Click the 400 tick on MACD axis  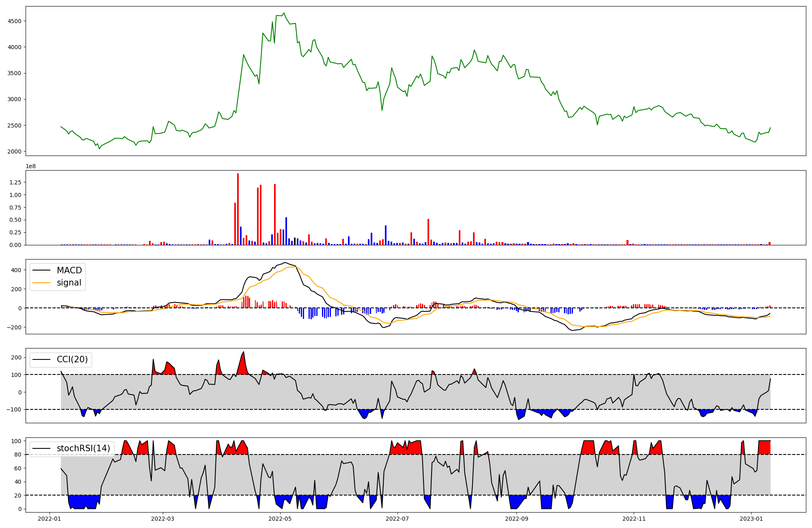17,270
